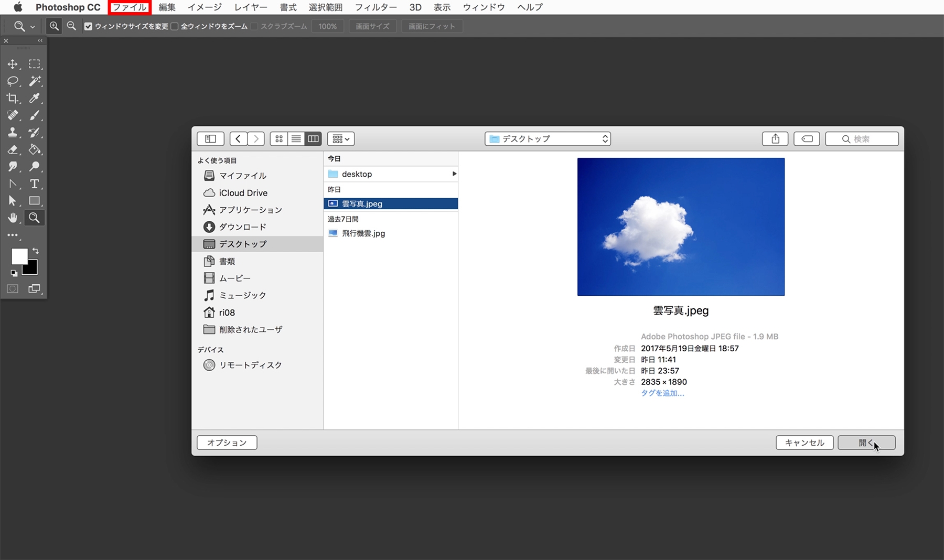Switch file dialog to column view
Screen dimensions: 944x560
313,139
